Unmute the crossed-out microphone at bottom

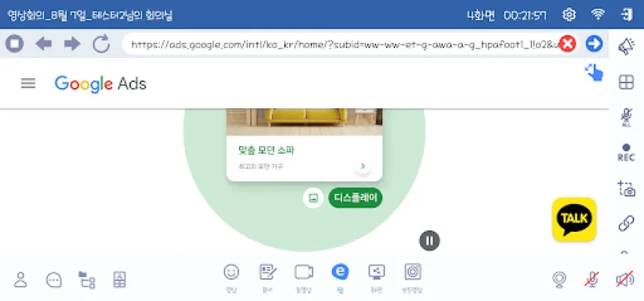(x=591, y=280)
